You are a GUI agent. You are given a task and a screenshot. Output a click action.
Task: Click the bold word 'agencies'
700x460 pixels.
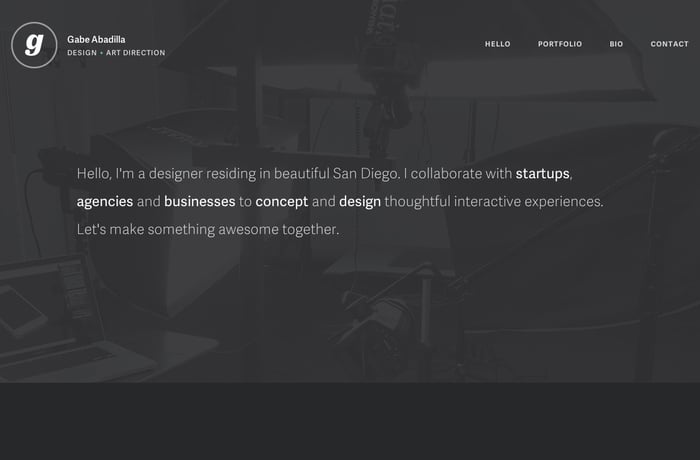coord(105,202)
